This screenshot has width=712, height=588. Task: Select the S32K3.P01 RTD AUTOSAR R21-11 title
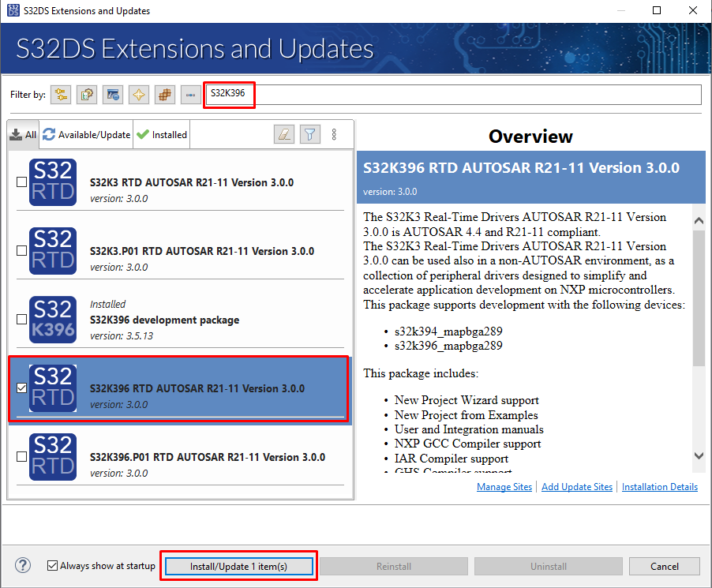202,251
